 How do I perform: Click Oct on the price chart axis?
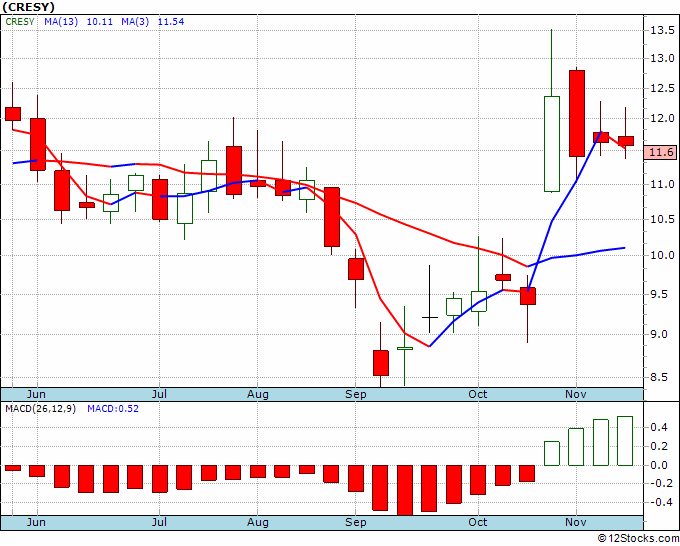coord(478,394)
